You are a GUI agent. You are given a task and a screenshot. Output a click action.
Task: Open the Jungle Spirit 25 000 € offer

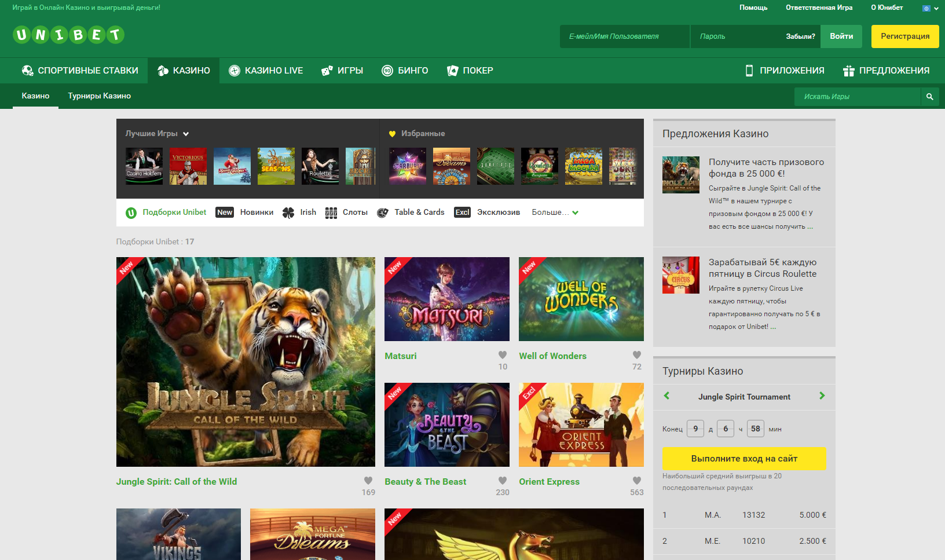point(766,168)
